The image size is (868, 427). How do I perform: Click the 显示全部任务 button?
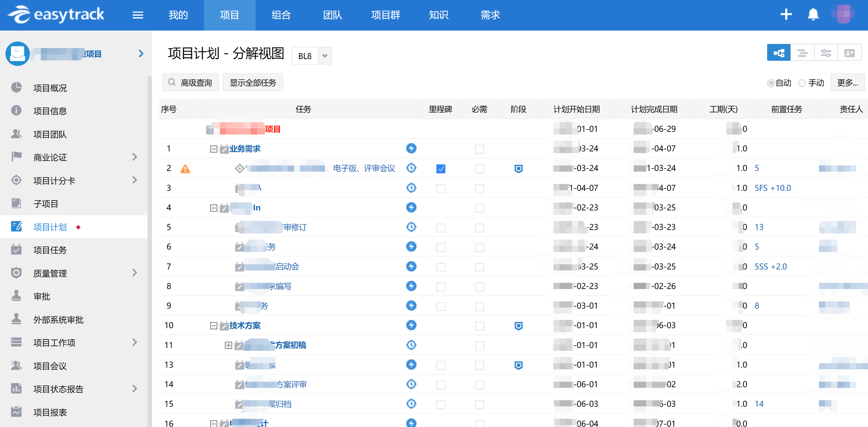click(253, 83)
